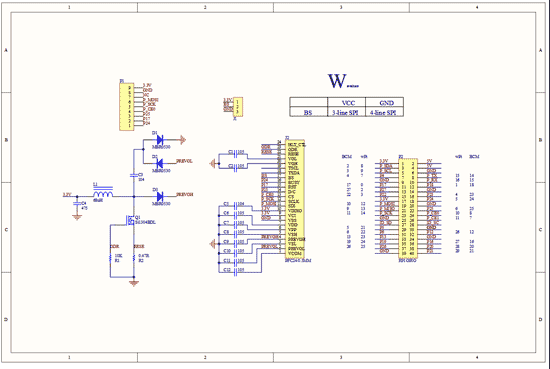This screenshot has width=550, height=369.
Task: Click the ground symbol below the resistors
Action: (x=134, y=283)
